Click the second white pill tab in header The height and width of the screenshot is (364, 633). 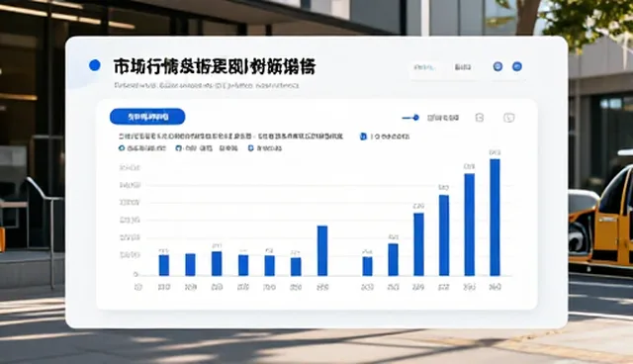tap(463, 67)
